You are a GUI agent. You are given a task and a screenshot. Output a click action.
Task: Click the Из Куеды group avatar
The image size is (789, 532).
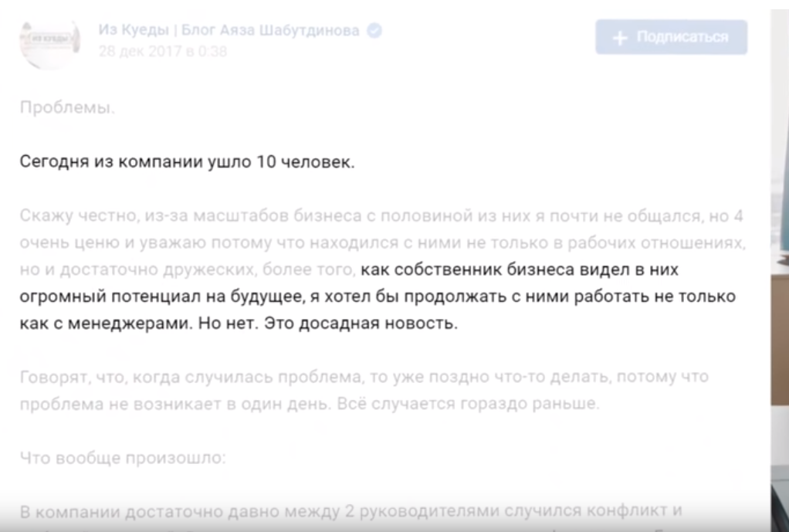tap(49, 41)
